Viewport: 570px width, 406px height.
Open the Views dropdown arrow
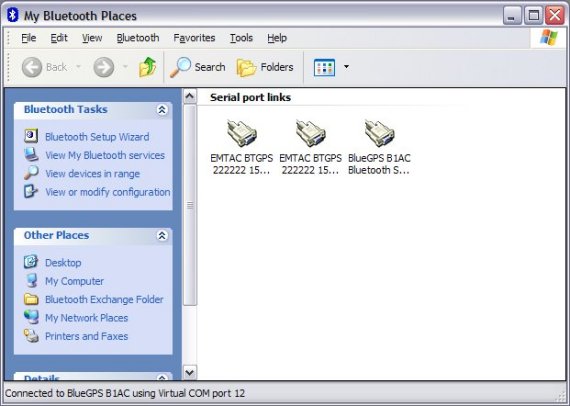click(x=346, y=67)
